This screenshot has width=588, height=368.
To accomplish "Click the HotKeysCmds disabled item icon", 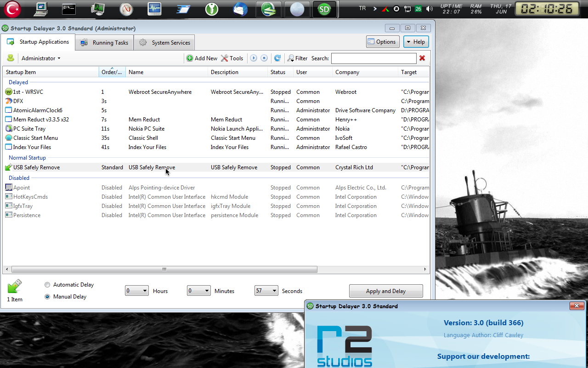I will tap(9, 197).
